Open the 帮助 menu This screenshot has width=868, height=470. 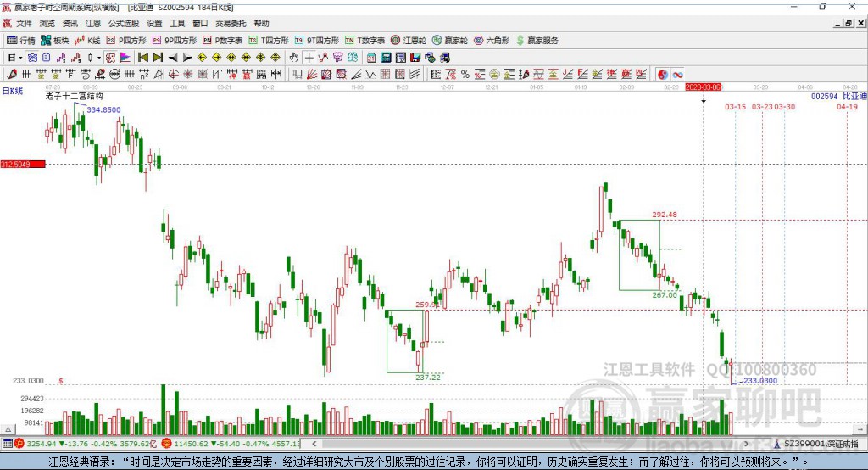(x=261, y=23)
